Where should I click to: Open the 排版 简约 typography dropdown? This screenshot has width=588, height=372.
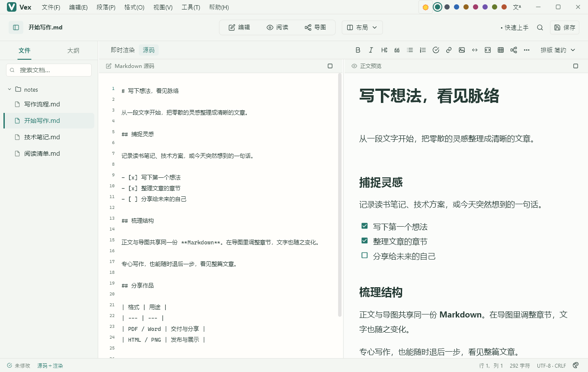[558, 50]
